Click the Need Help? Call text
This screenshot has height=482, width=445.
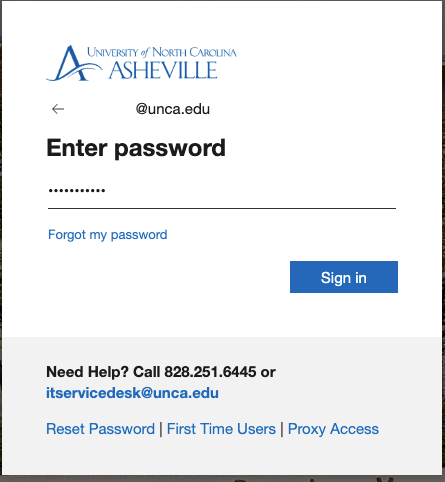click(x=103, y=372)
